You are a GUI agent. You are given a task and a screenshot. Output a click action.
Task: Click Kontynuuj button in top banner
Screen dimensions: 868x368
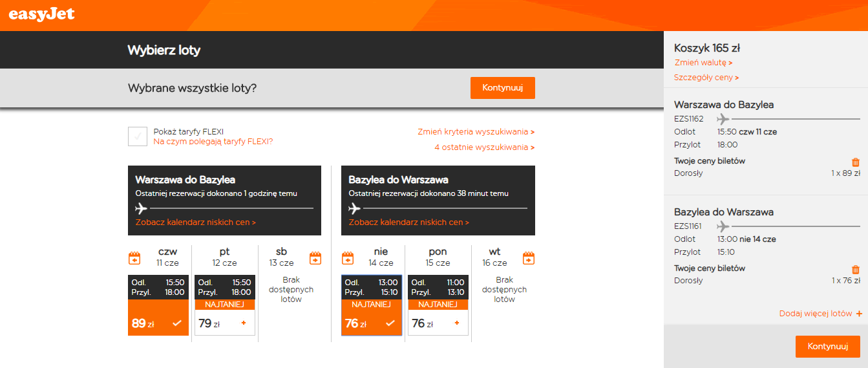point(503,88)
